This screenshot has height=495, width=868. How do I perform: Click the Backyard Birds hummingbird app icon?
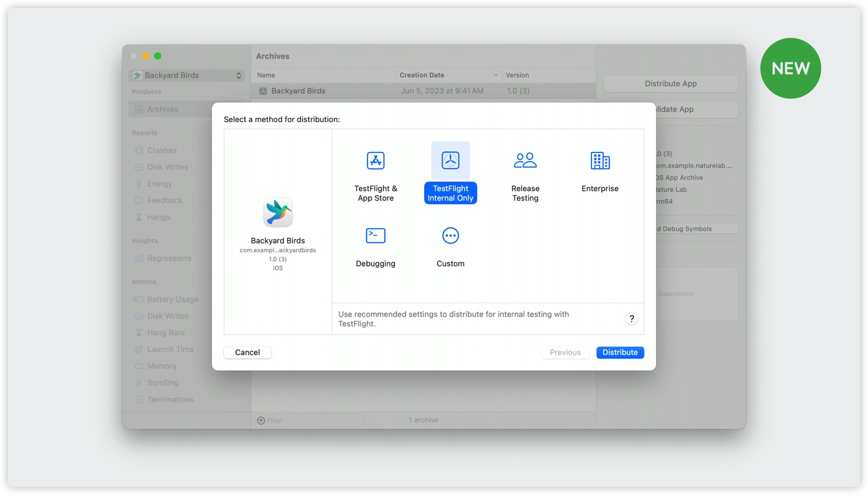pos(278,212)
